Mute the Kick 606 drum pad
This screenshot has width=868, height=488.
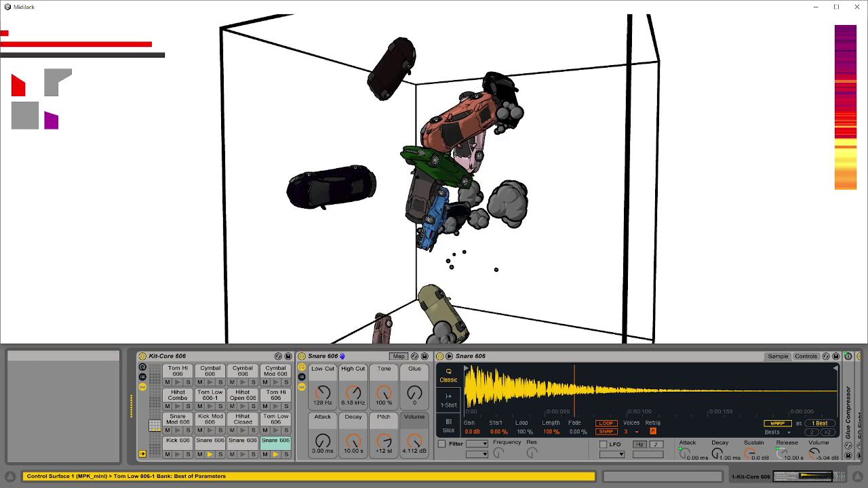click(x=167, y=453)
